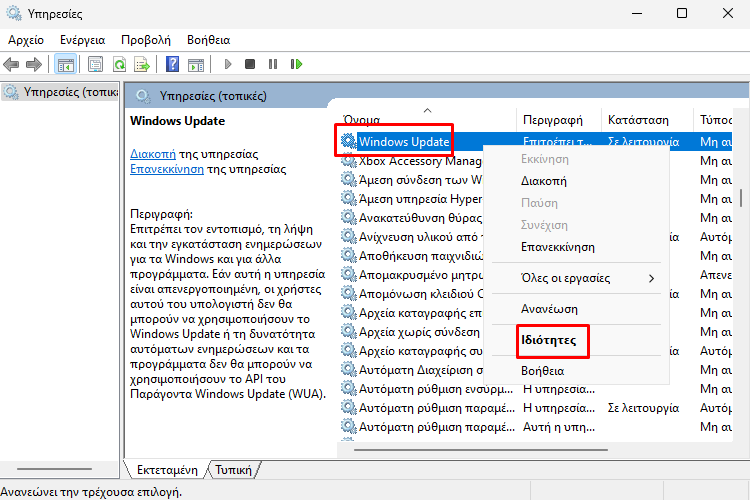Image resolution: width=750 pixels, height=500 pixels.
Task: Select the Xbox Accessory Management service row
Action: click(x=420, y=161)
